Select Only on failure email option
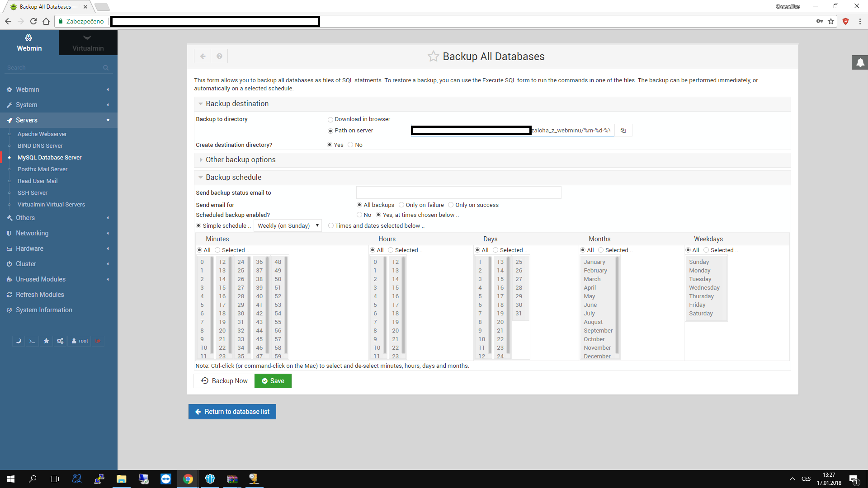Screen dimensions: 868x488 click(401, 205)
